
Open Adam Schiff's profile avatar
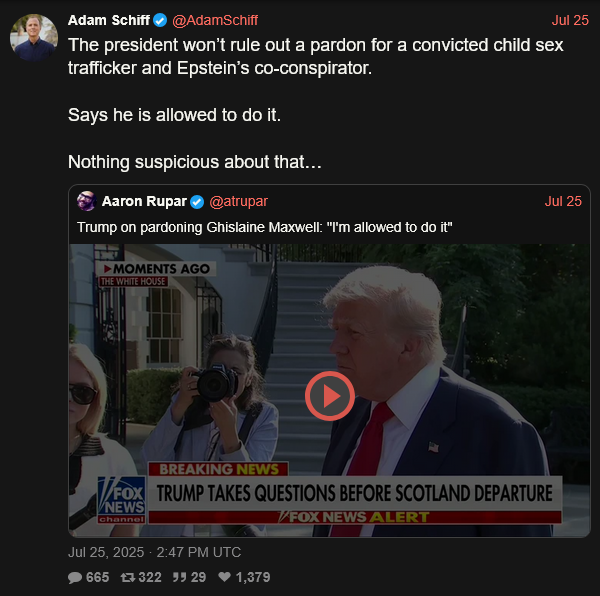click(x=34, y=37)
